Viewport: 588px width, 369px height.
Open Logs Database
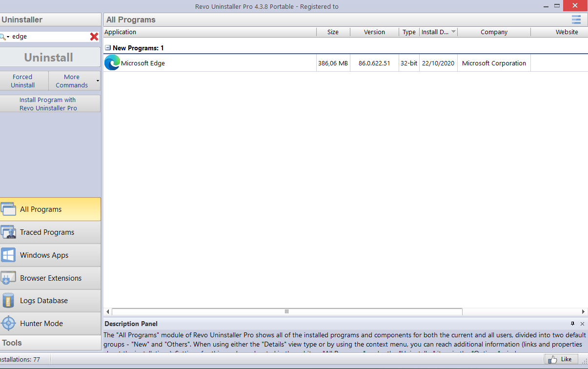tap(50, 301)
